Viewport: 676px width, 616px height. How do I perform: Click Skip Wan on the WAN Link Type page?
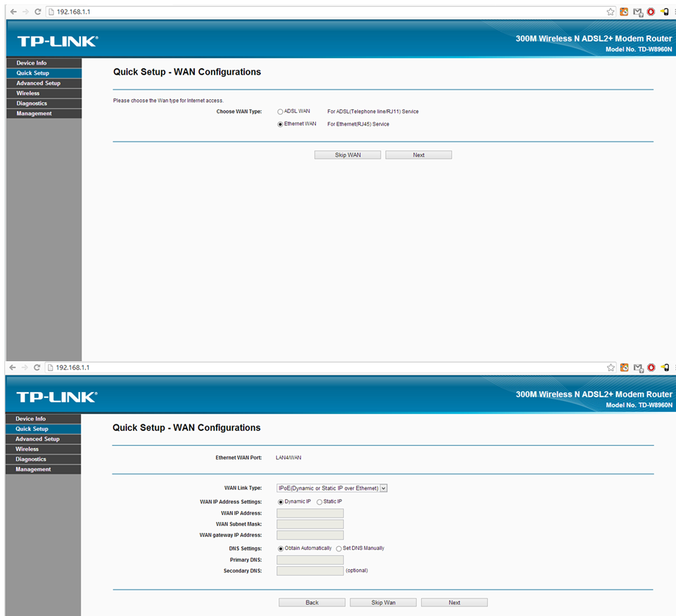(384, 603)
